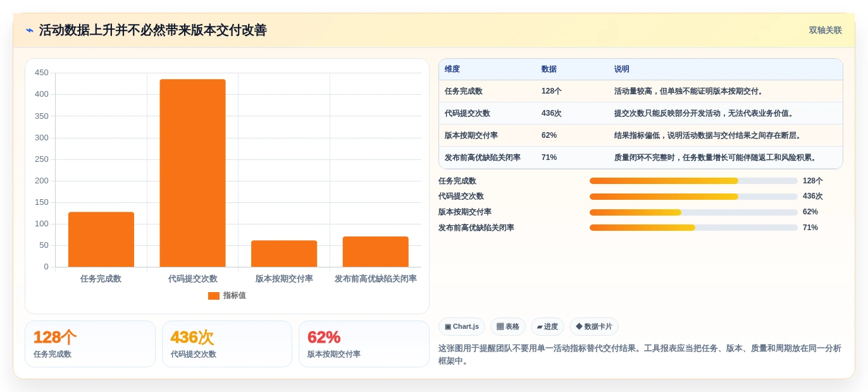Open the 436次 代码提交次数 data card
Viewport: 868px width, 392px height.
227,344
